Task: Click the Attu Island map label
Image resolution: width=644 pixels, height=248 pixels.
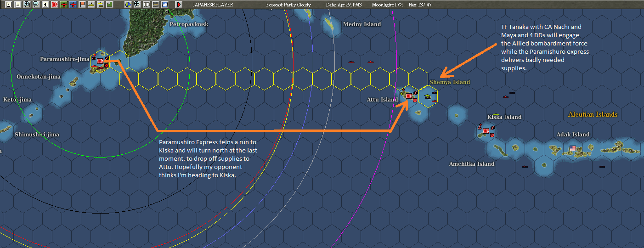Action: coord(382,100)
